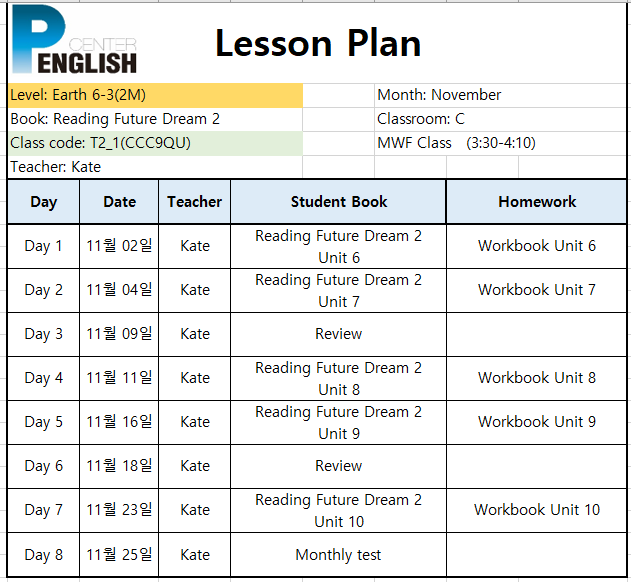631x582 pixels.
Task: Click the empty homework cell for Day 6
Action: click(536, 466)
